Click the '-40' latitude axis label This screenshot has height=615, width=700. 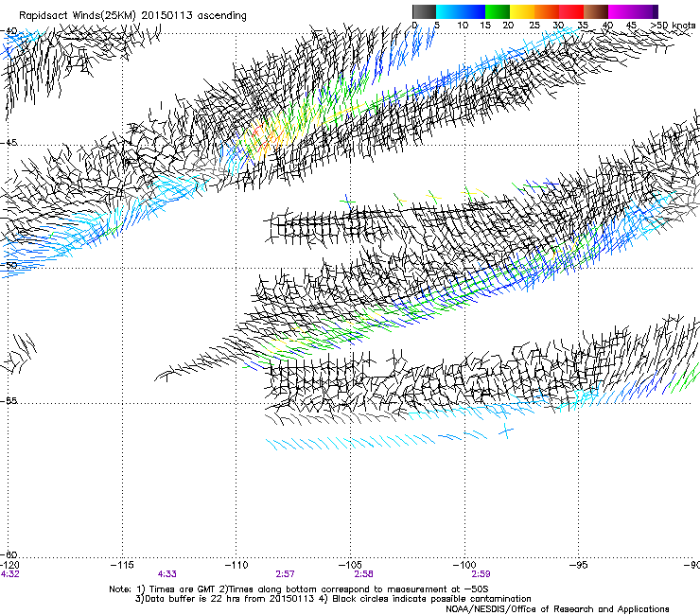point(9,31)
